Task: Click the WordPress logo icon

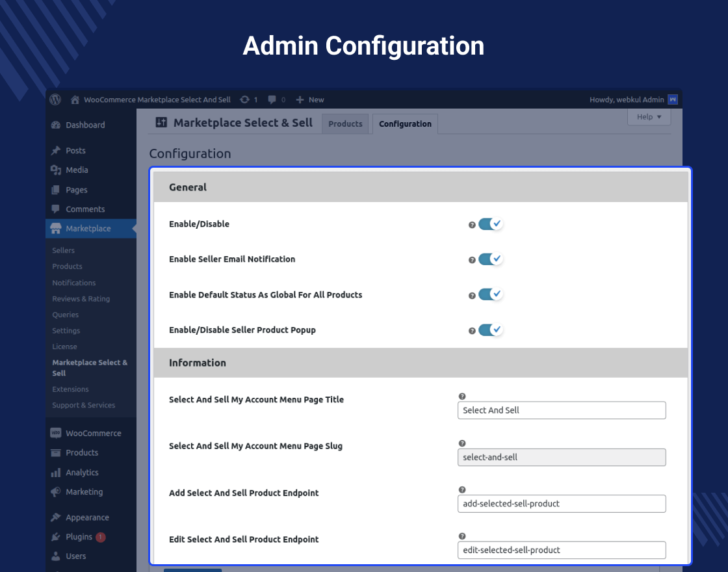Action: (55, 99)
